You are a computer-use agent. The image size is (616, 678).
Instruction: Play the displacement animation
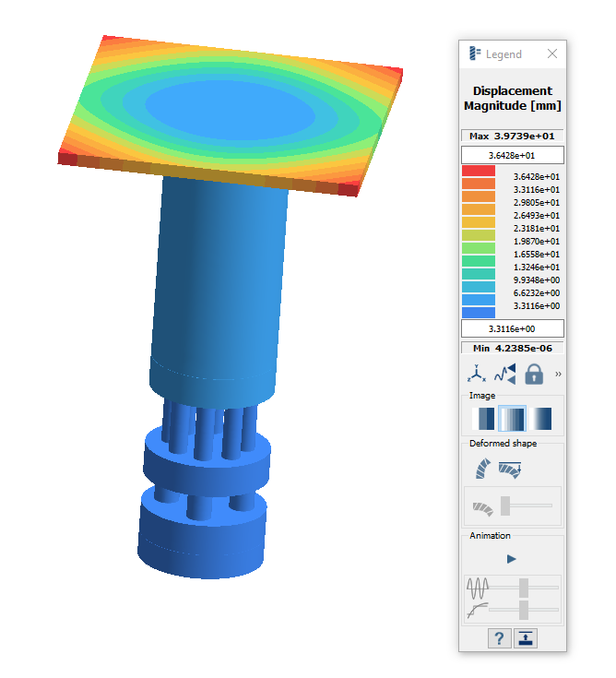512,559
